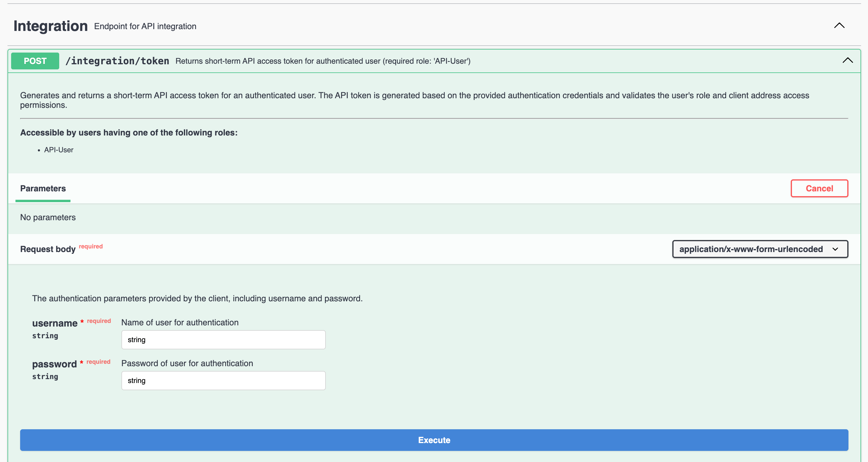This screenshot has height=462, width=868.
Task: Focus the username input field
Action: tap(223, 340)
